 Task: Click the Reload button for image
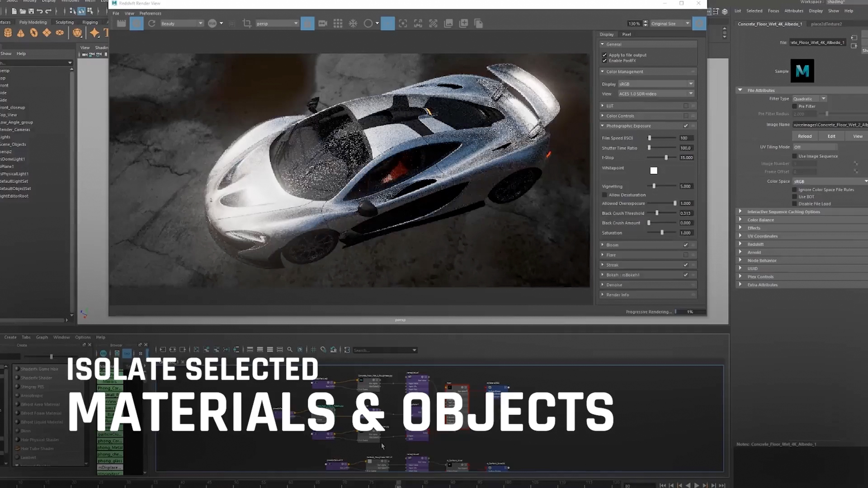click(x=805, y=136)
